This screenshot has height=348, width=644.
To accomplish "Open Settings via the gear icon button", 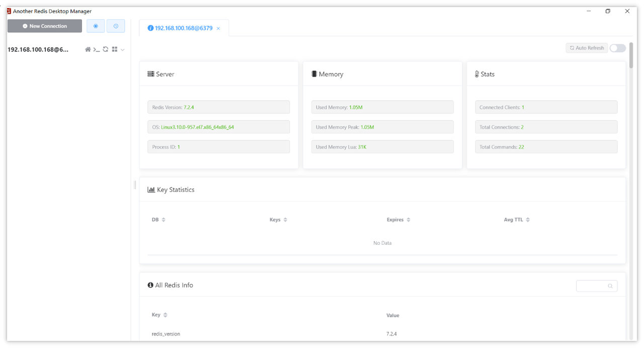I will (x=96, y=26).
